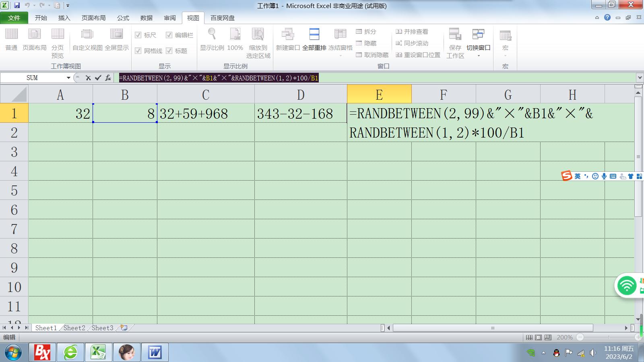Expand the Name Box dropdown arrow

[x=68, y=78]
